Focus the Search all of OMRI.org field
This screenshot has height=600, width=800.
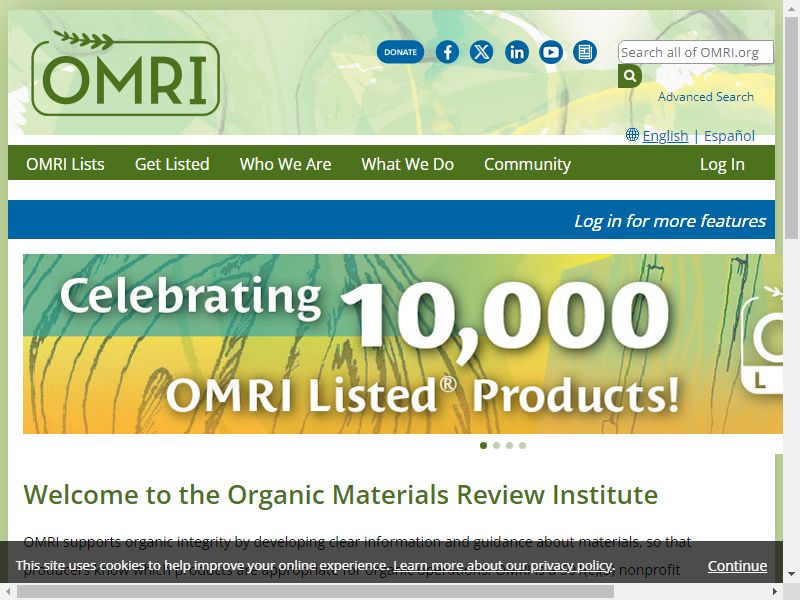pyautogui.click(x=695, y=52)
